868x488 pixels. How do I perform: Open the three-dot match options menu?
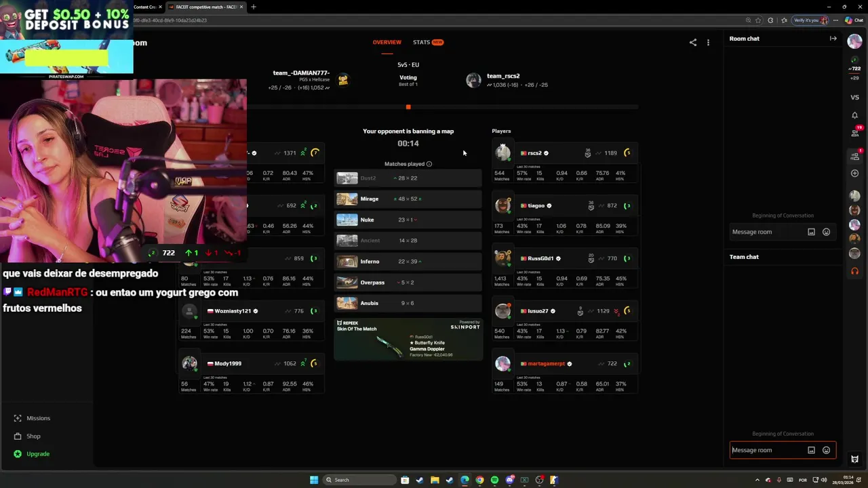[708, 43]
